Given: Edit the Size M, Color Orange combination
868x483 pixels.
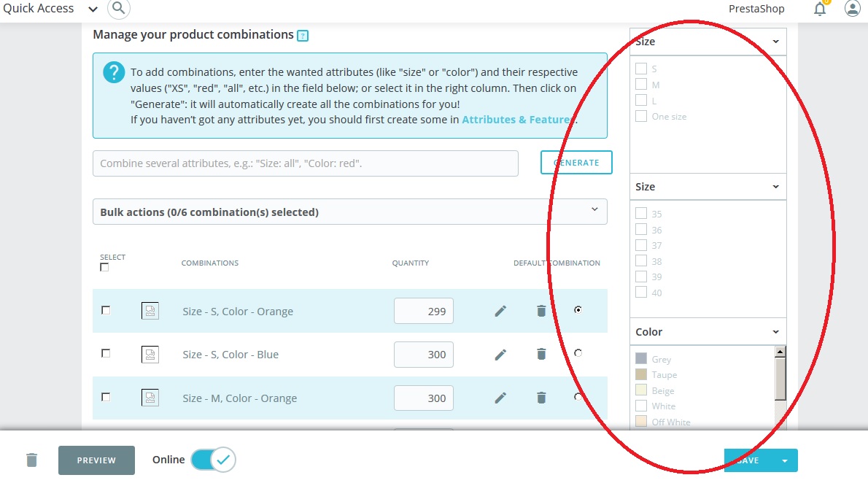Looking at the screenshot, I should click(500, 398).
